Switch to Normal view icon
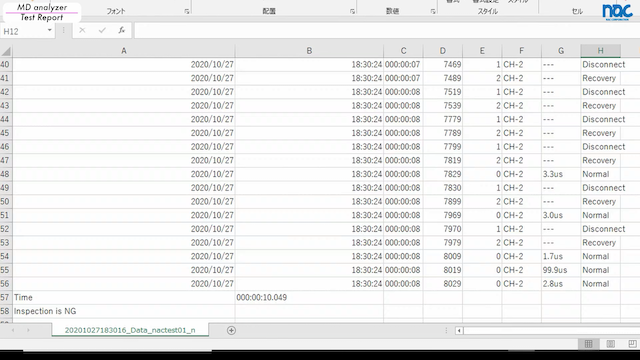Screen dimensions: 640x360 [589, 344]
